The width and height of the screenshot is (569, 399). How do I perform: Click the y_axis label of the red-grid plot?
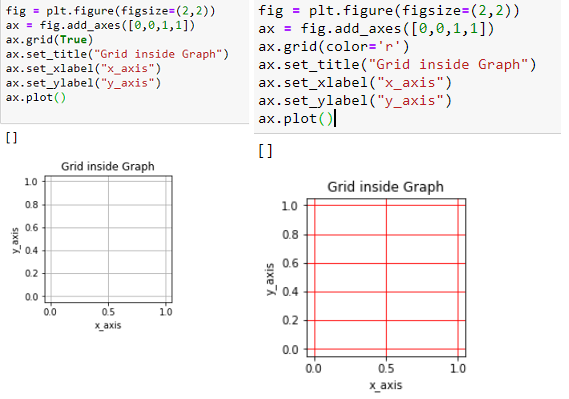(270, 280)
